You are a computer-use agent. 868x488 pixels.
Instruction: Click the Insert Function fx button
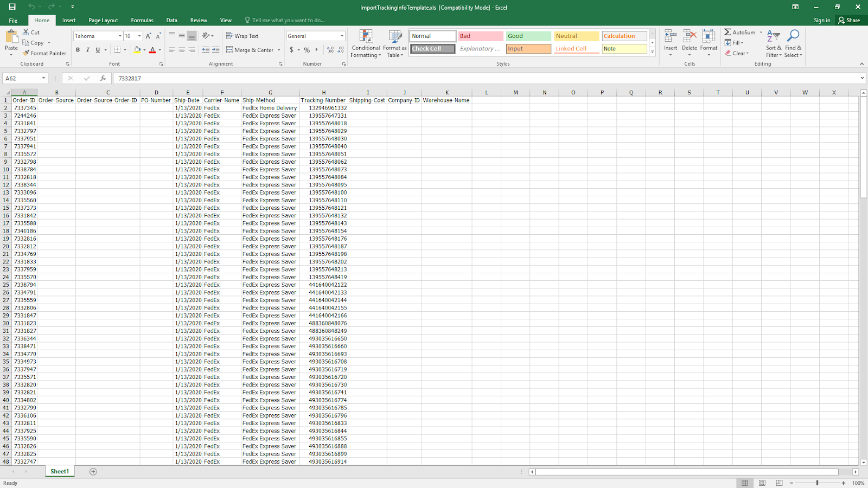pyautogui.click(x=103, y=78)
